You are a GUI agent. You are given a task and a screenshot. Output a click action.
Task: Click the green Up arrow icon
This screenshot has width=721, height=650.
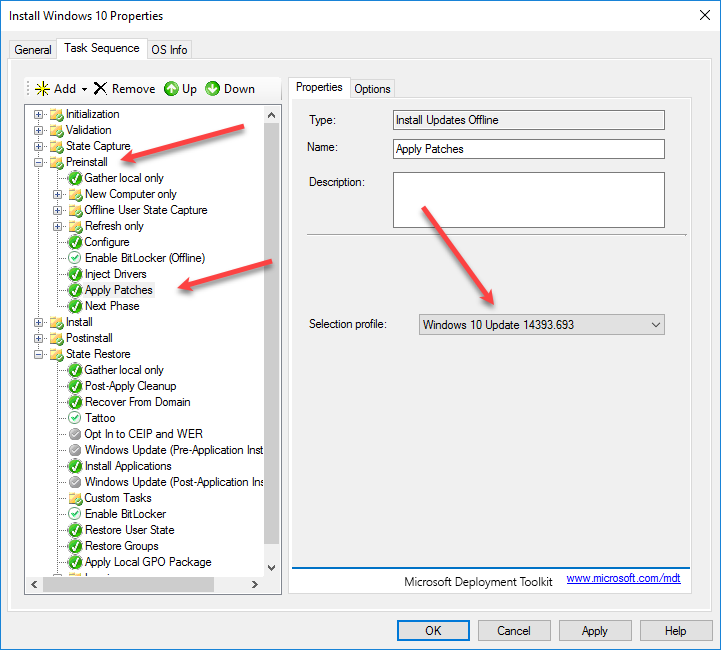171,89
